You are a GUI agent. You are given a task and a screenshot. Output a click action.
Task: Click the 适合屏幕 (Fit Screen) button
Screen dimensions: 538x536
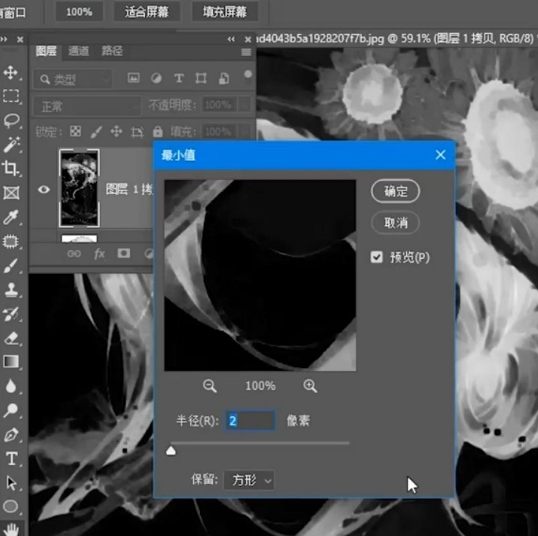tap(147, 12)
